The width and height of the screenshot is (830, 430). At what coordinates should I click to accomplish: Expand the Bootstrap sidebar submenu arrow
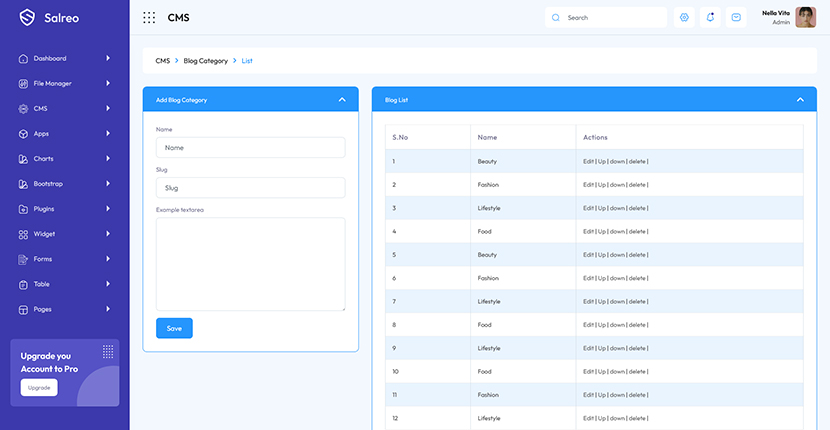108,184
